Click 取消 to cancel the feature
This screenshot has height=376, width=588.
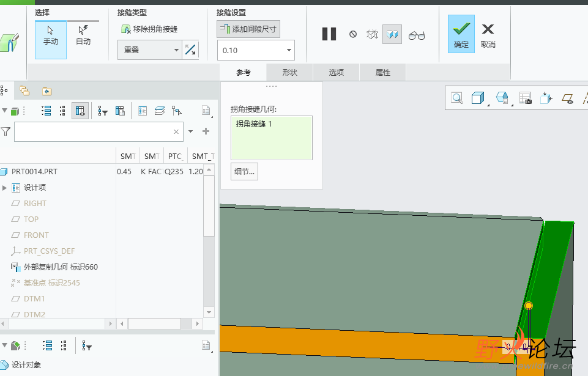488,35
